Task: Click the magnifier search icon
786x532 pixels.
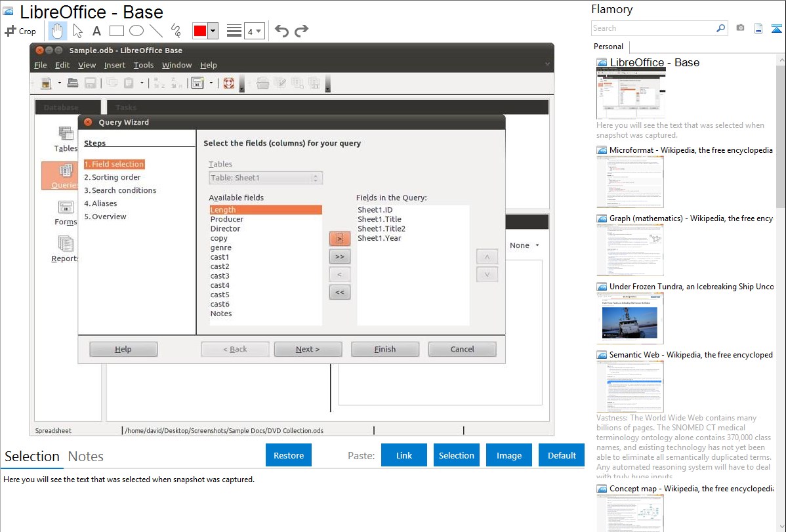Action: [721, 28]
